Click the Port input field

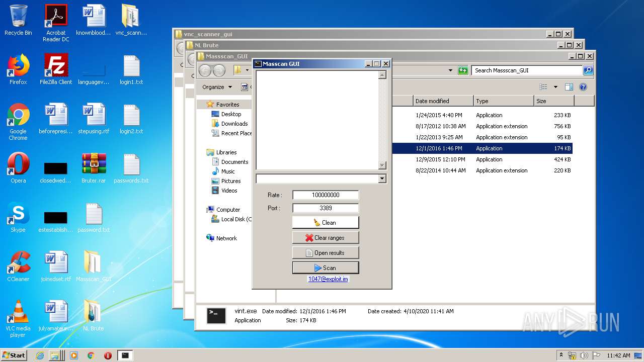(326, 208)
